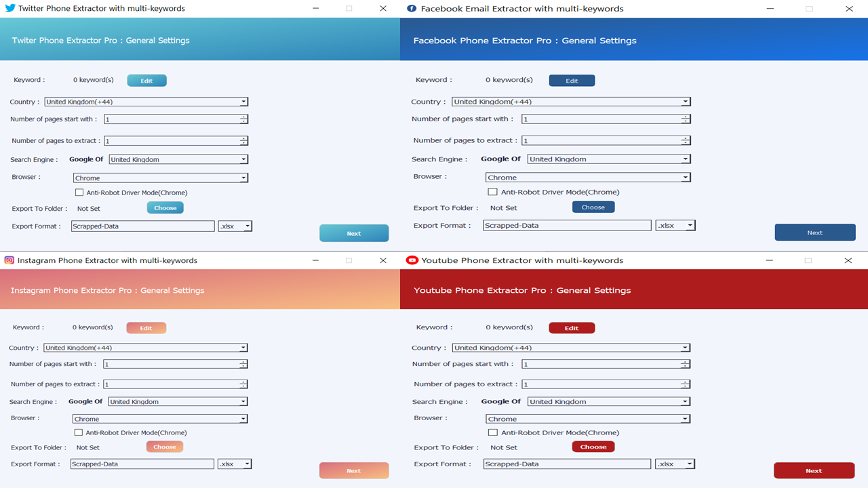
Task: Click Next button in Youtube window
Action: click(x=814, y=471)
